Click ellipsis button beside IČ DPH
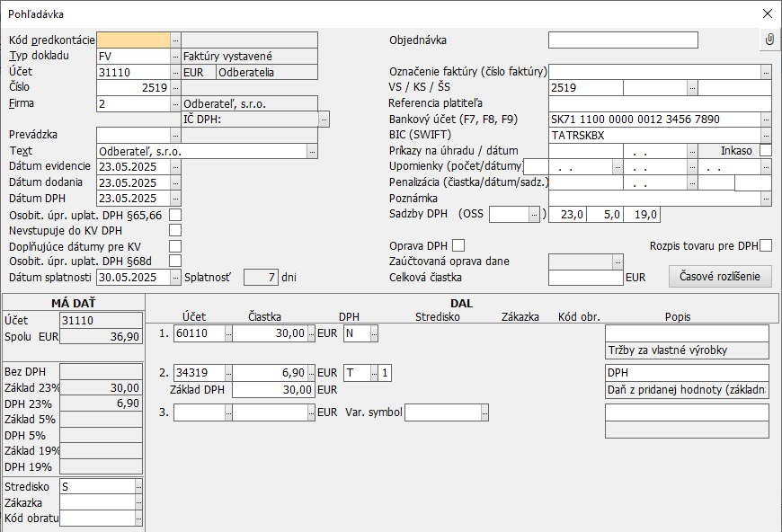The image size is (782, 532). pos(324,120)
